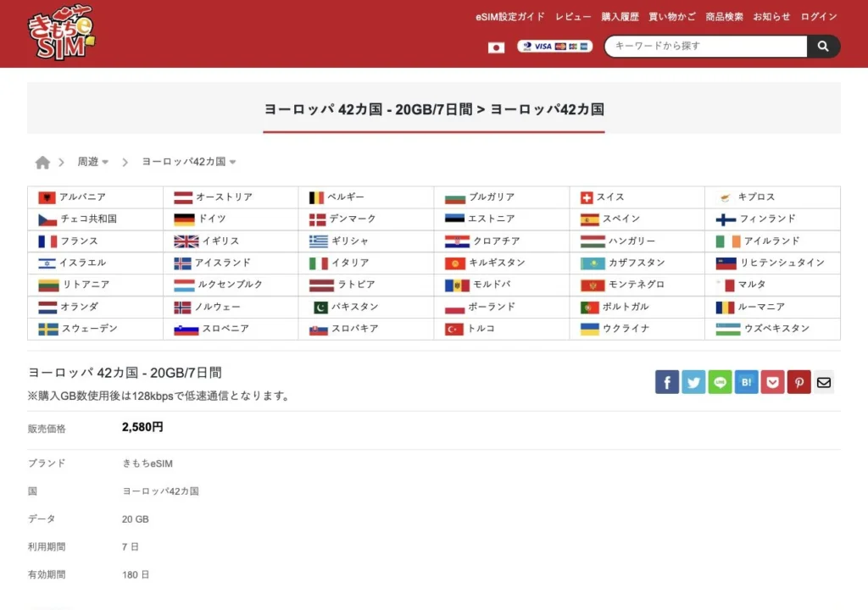Share by email envelope icon
Image resolution: width=868 pixels, height=610 pixels.
tap(824, 382)
